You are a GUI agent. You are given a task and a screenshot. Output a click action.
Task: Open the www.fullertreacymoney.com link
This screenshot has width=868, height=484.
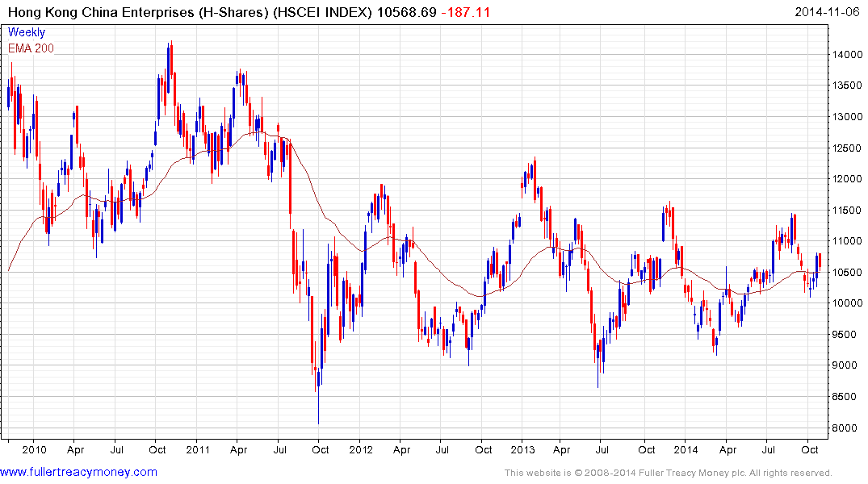(78, 472)
